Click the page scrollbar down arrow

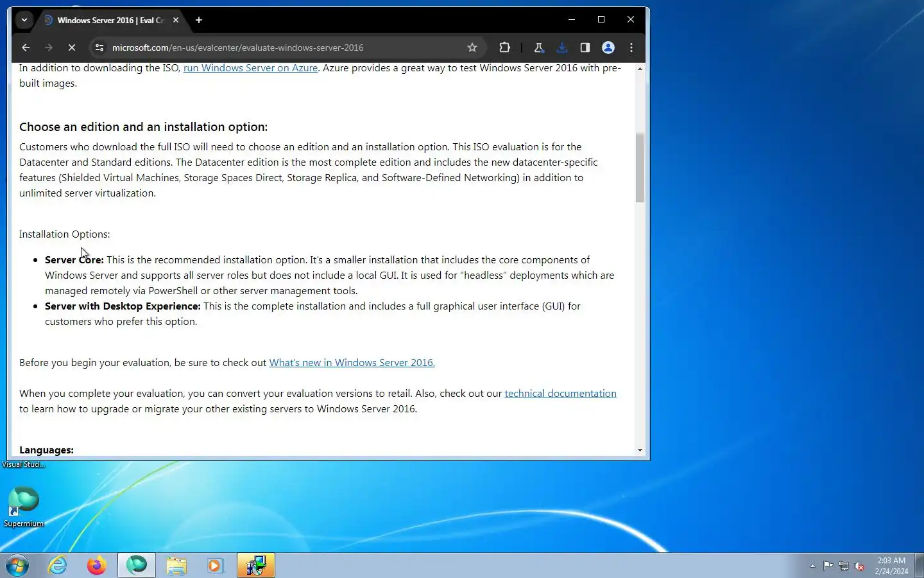[x=640, y=450]
